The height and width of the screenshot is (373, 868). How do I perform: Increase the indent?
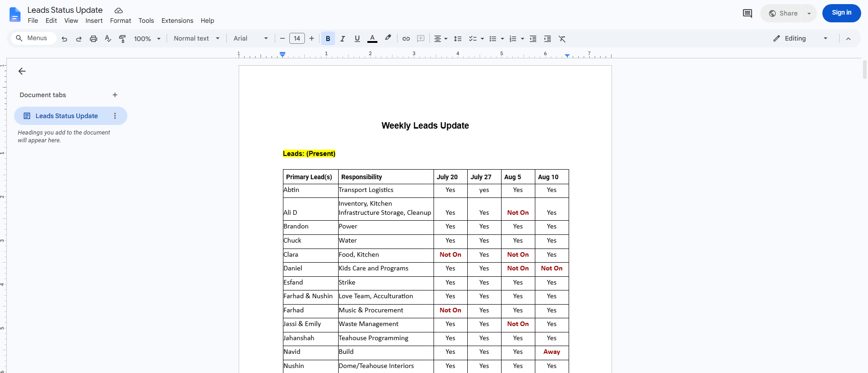(548, 39)
